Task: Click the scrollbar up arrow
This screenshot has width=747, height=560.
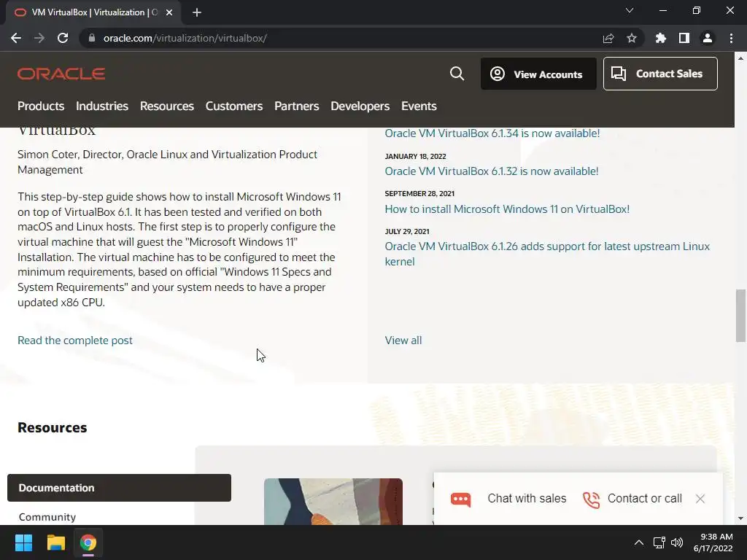Action: click(x=740, y=58)
